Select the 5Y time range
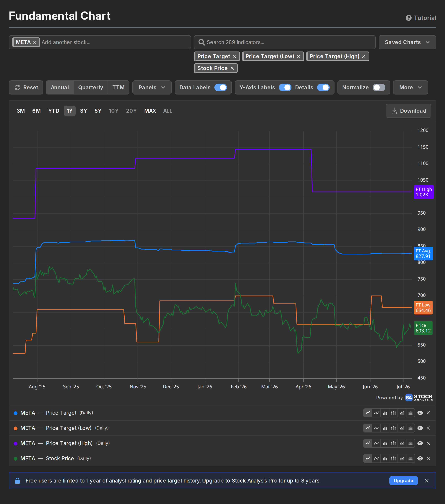The width and height of the screenshot is (445, 504). (x=98, y=111)
